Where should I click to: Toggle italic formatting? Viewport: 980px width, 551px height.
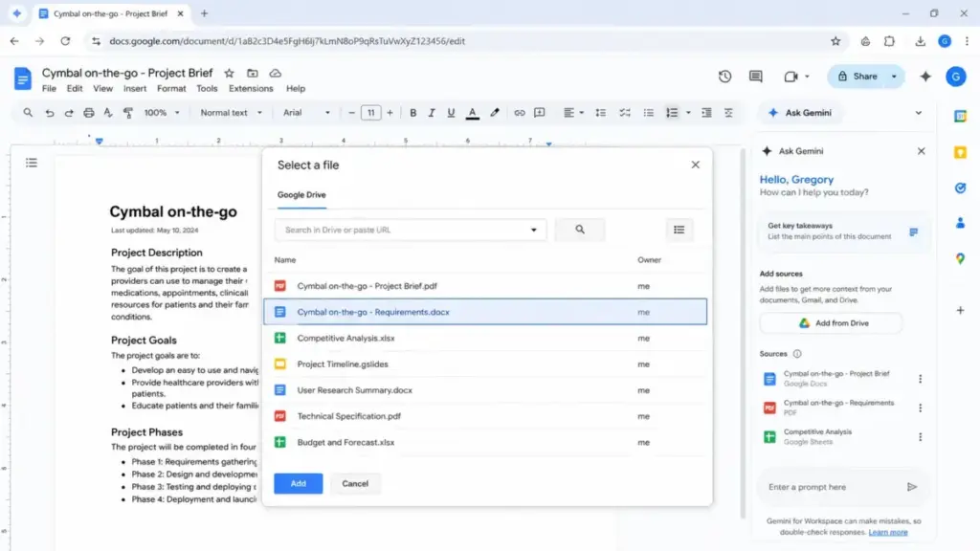[432, 113]
